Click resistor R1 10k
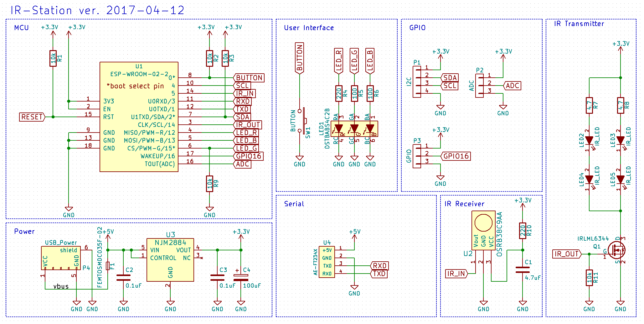The width and height of the screenshot is (644, 324). coord(53,58)
